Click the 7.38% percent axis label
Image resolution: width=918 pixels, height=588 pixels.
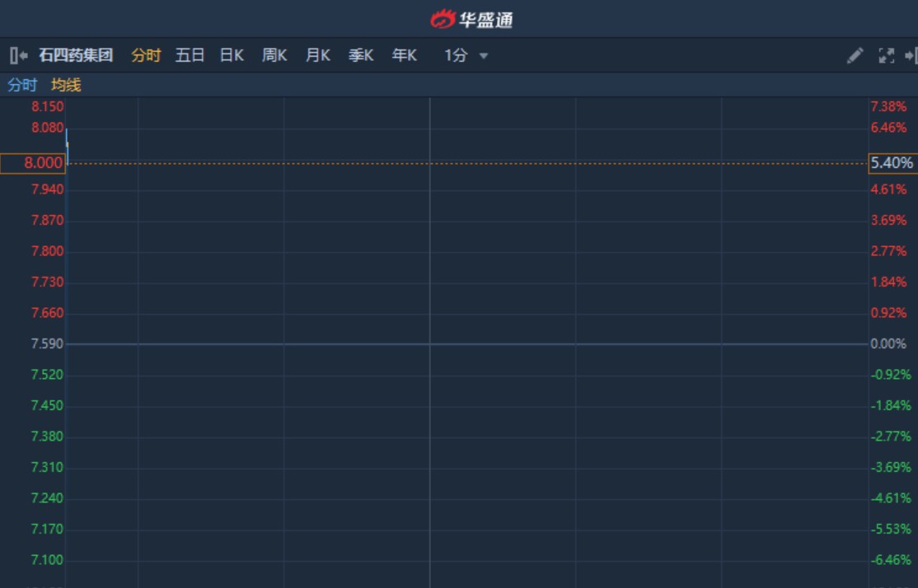click(x=888, y=106)
